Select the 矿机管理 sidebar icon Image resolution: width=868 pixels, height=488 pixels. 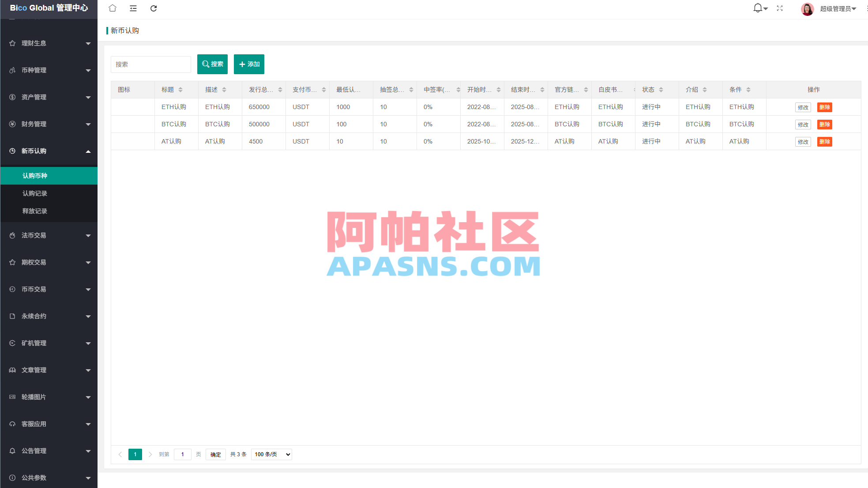point(12,343)
